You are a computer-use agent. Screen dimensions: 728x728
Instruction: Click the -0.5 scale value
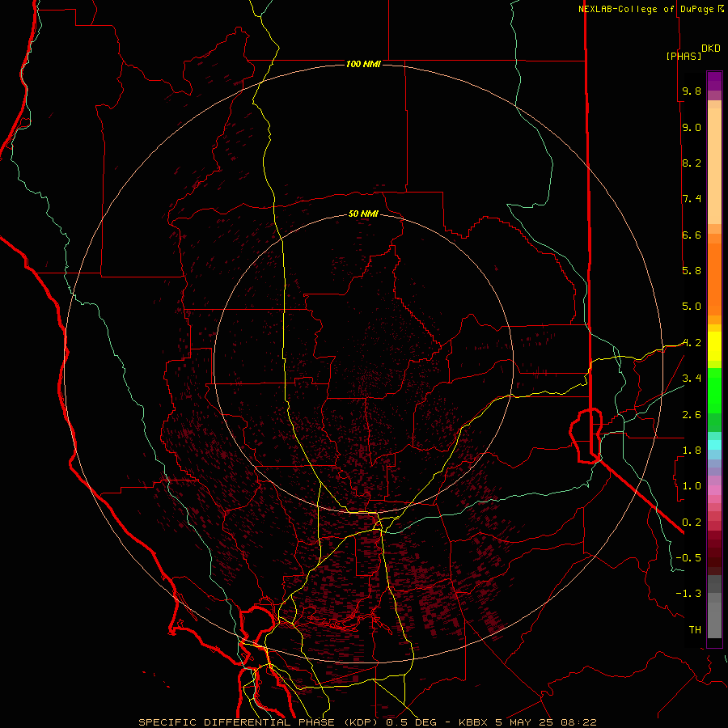click(688, 557)
